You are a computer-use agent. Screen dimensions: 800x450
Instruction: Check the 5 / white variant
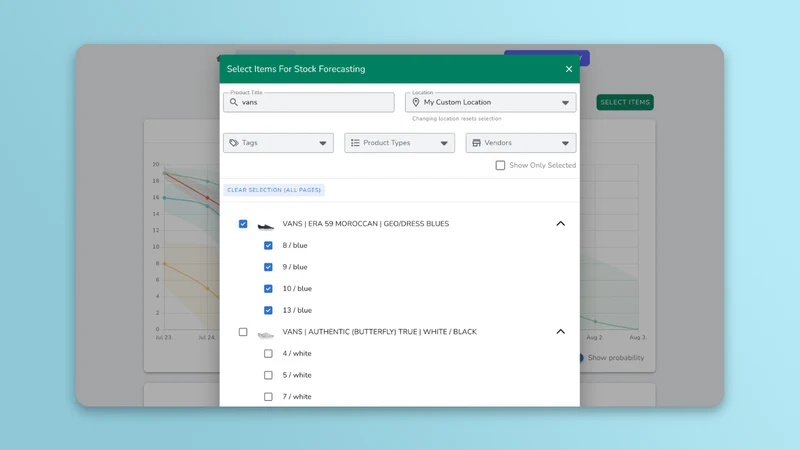[268, 375]
